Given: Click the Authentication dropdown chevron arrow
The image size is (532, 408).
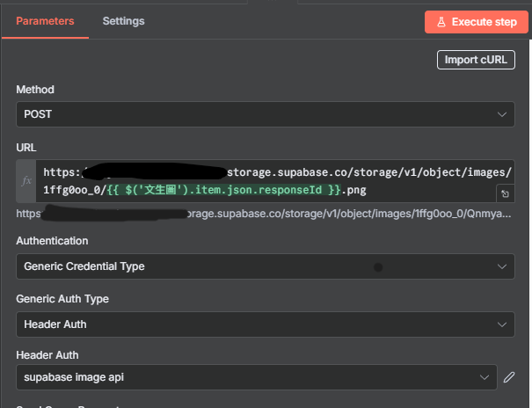Looking at the screenshot, I should pyautogui.click(x=502, y=266).
